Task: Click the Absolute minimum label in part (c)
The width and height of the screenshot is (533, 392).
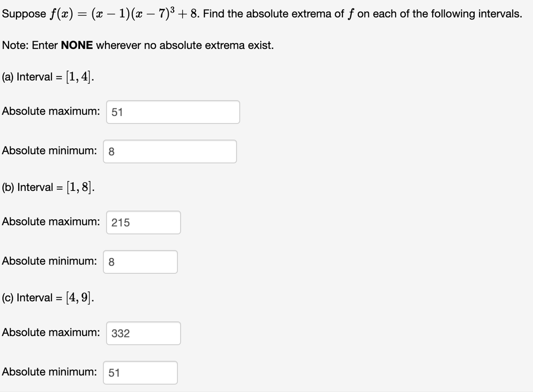Action: coord(49,372)
